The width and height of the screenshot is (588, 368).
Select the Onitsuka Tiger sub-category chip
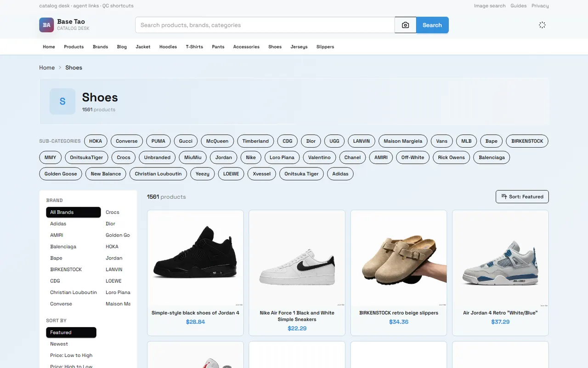[301, 174]
